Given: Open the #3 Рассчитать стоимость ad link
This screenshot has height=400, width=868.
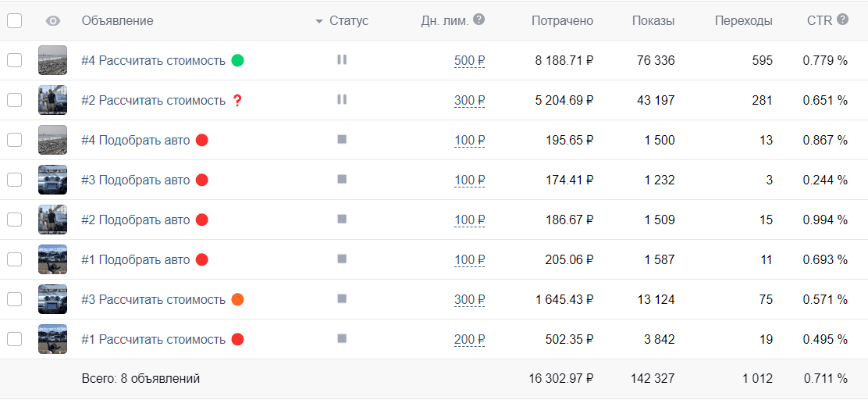Looking at the screenshot, I should 153,300.
